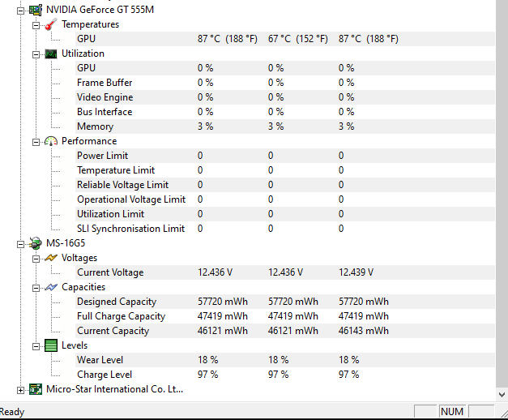Select the Designed Capacity row

pos(117,302)
